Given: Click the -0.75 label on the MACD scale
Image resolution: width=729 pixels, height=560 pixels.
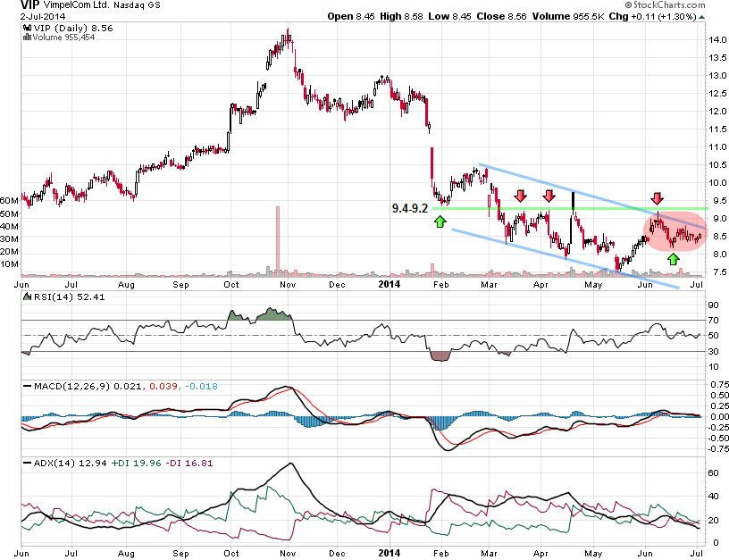Looking at the screenshot, I should pos(717,449).
